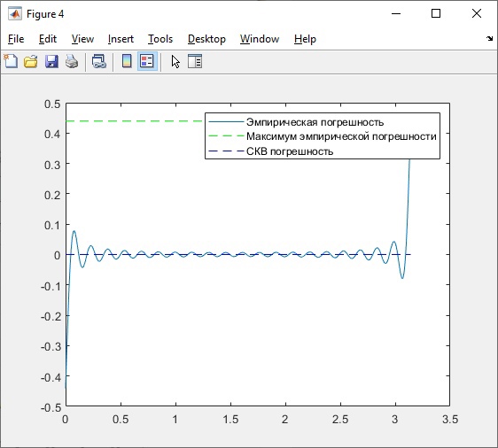This screenshot has width=498, height=448.
Task: Click the Link Plot icon
Action: (98, 61)
